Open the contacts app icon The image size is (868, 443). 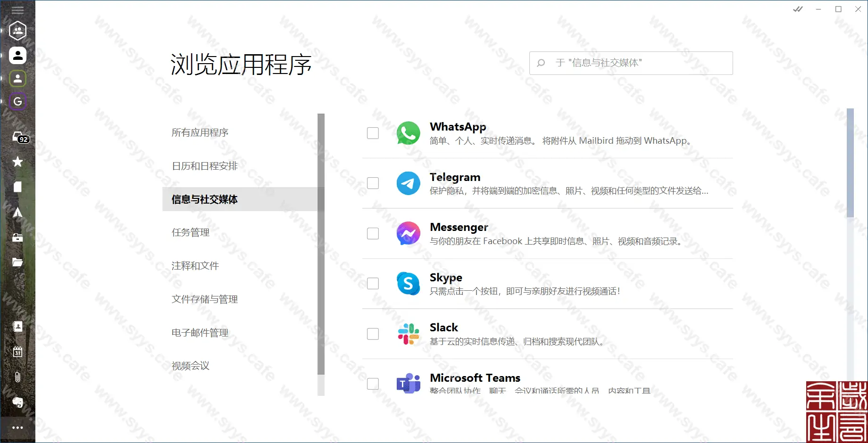(x=17, y=326)
